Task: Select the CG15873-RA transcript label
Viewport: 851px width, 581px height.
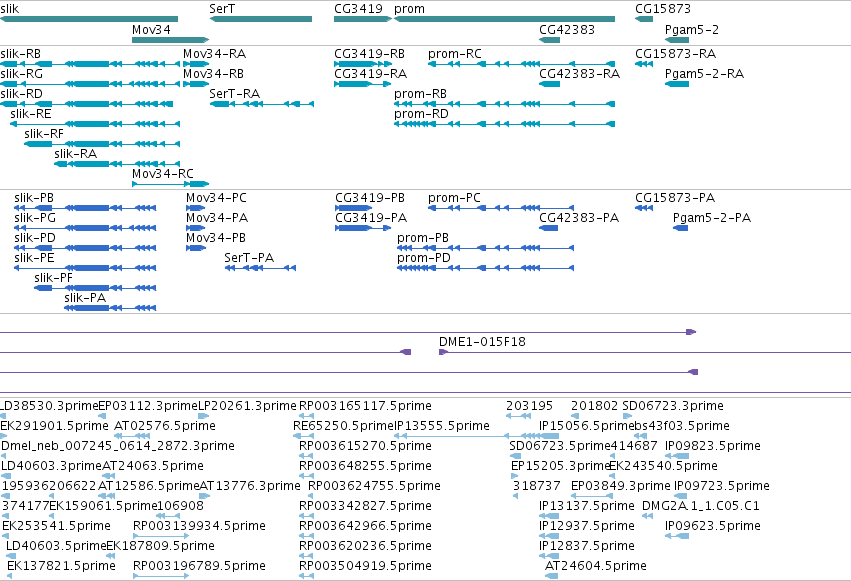Action: click(676, 54)
